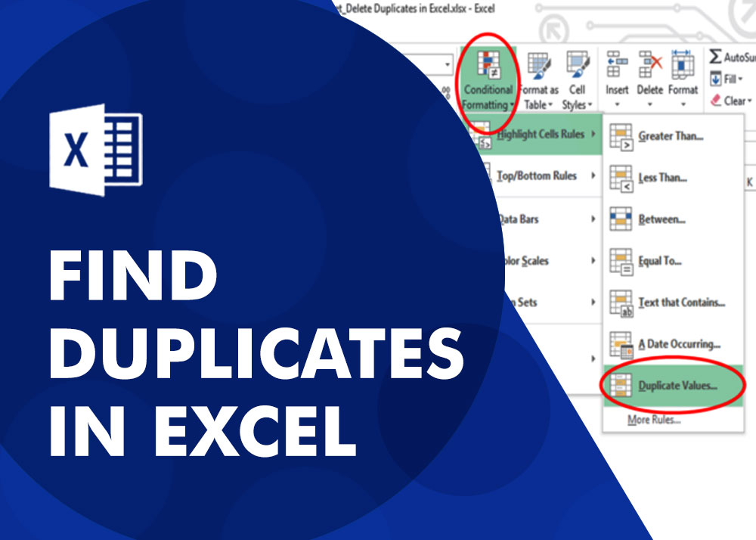Open the font combo box dropdown arrow
Screen dimensions: 756x540
[x=448, y=64]
